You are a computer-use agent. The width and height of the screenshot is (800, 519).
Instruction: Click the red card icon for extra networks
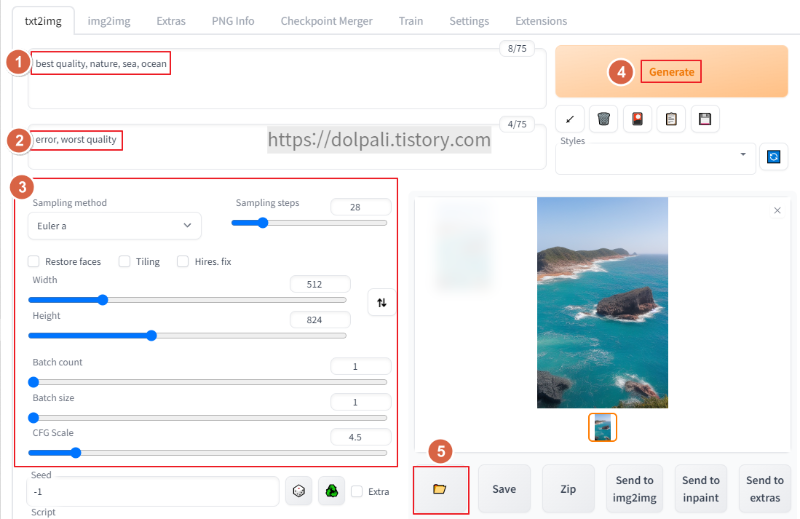(637, 119)
